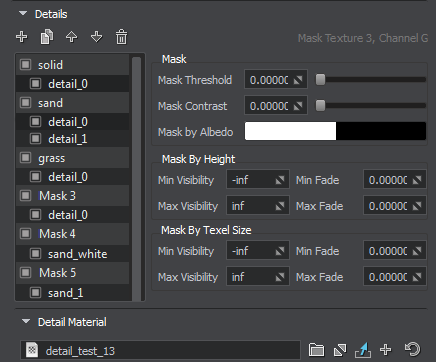Move the selected detail up
436x362 pixels.
point(72,37)
